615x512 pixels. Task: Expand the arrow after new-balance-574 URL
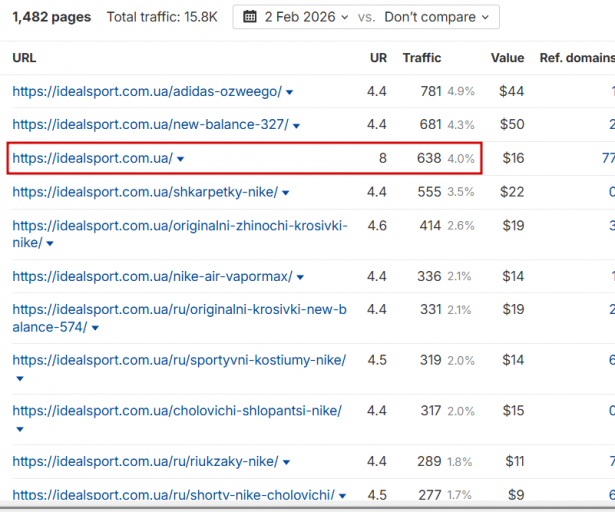[95, 328]
